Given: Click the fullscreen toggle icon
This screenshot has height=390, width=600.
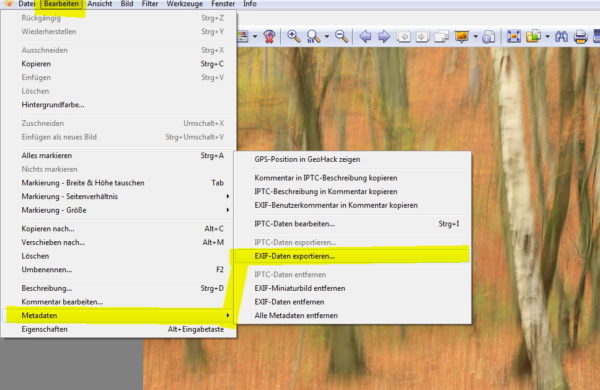Looking at the screenshot, I should coord(514,37).
